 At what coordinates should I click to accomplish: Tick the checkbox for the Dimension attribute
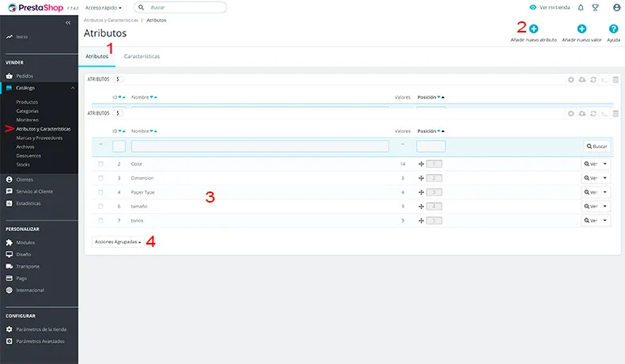pos(100,178)
